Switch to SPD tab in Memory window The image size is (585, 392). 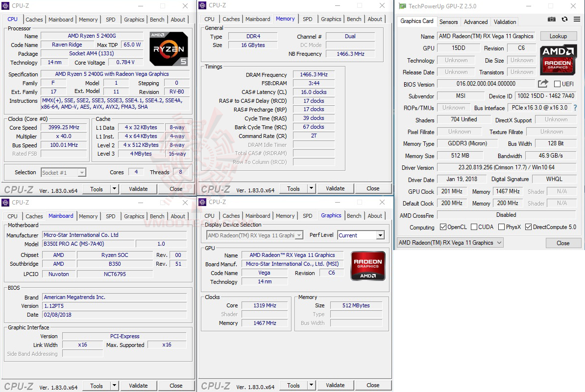(x=307, y=19)
